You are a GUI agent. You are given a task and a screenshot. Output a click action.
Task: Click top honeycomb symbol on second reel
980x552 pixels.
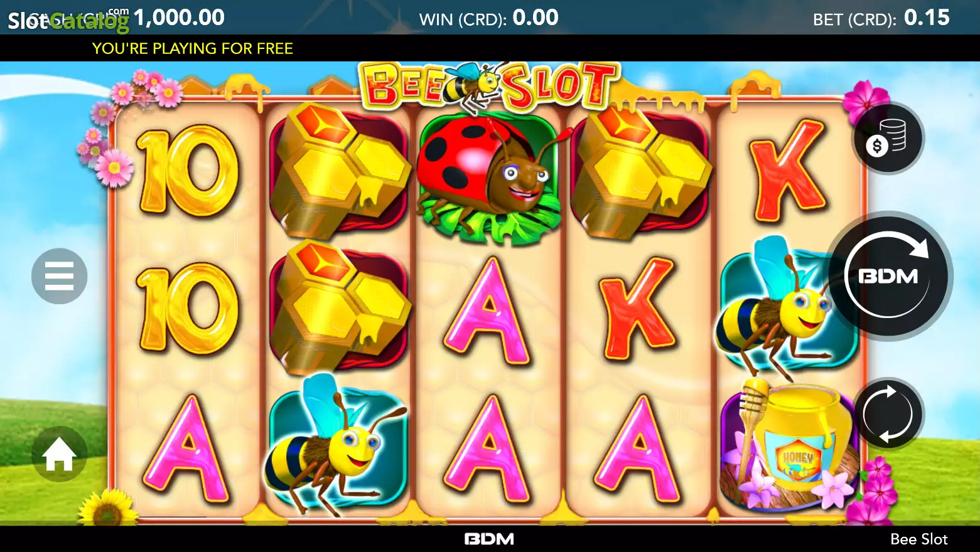(x=339, y=169)
